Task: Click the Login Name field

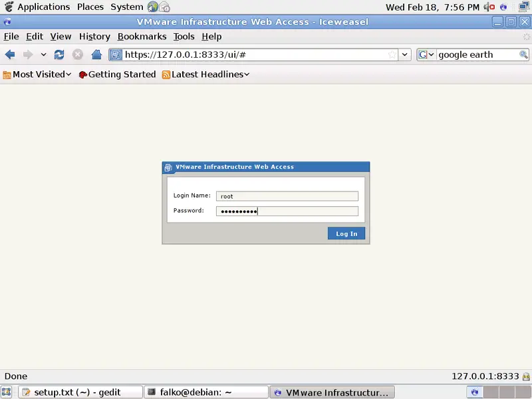Action: [287, 196]
